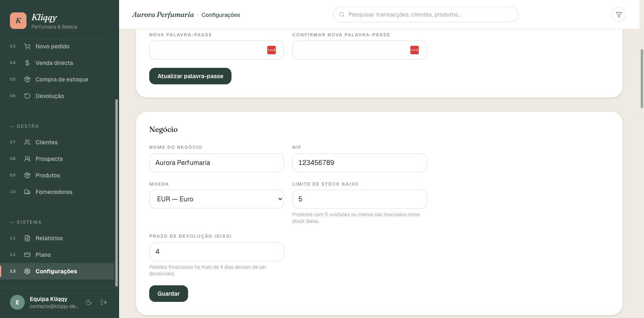644x318 pixels.
Task: Click the truck icon beside Fornecedores
Action: point(27,192)
